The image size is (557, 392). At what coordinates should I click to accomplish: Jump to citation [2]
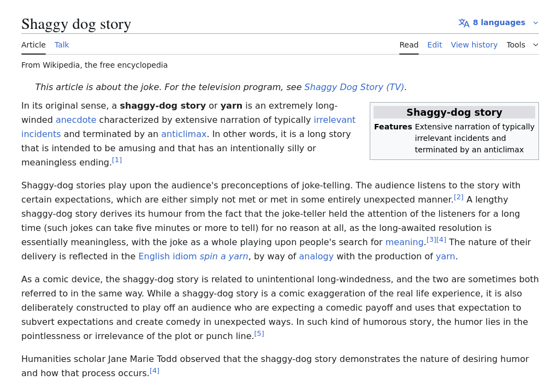click(459, 197)
